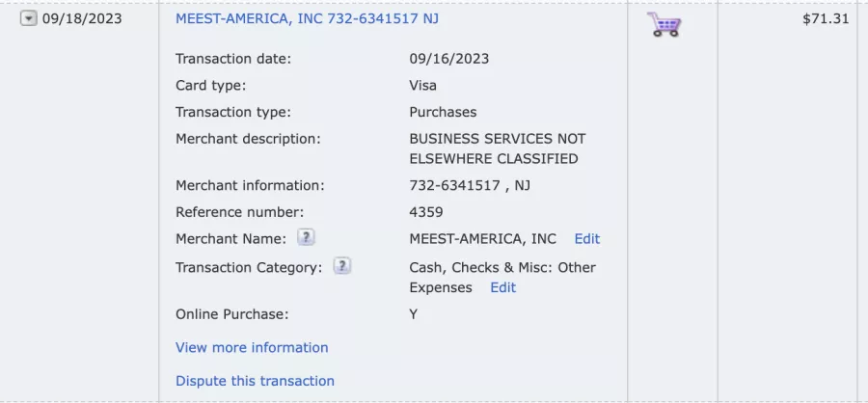Viewport: 868px width, 403px height.
Task: Click the purple shopping cart icon
Action: [664, 24]
